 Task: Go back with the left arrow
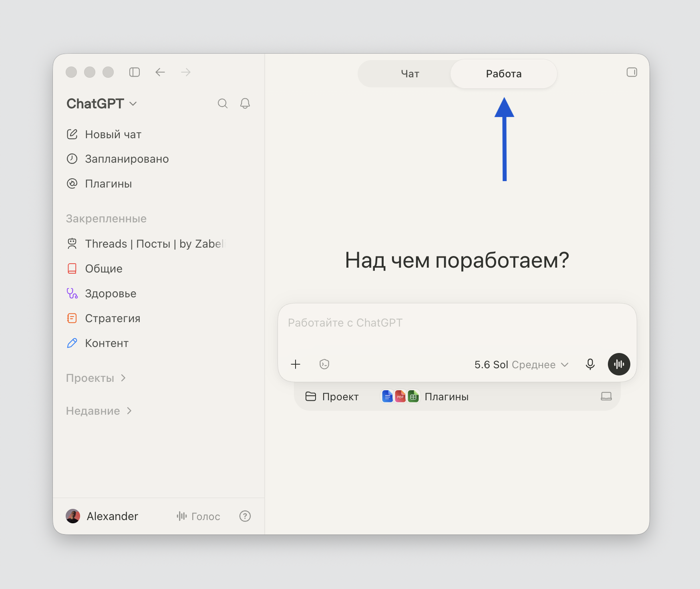click(x=160, y=72)
